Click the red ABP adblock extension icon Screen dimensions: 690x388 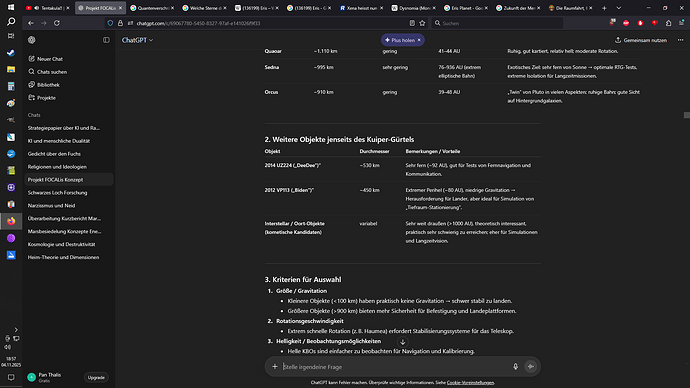[626, 23]
